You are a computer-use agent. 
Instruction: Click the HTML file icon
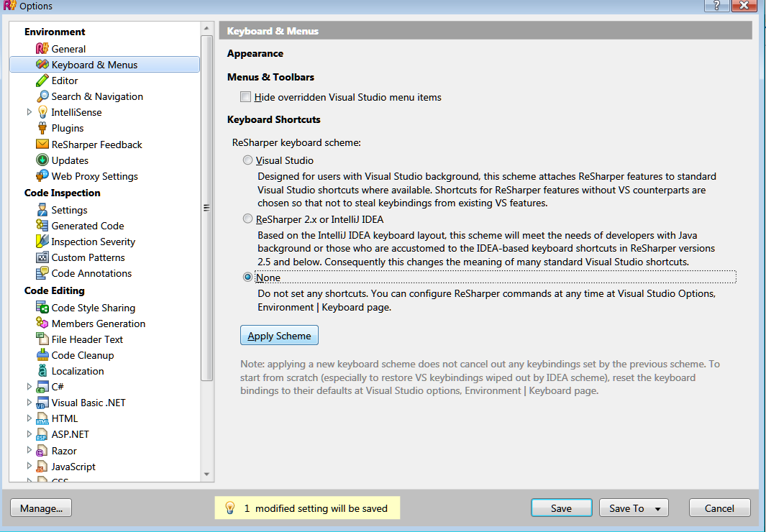coord(42,418)
